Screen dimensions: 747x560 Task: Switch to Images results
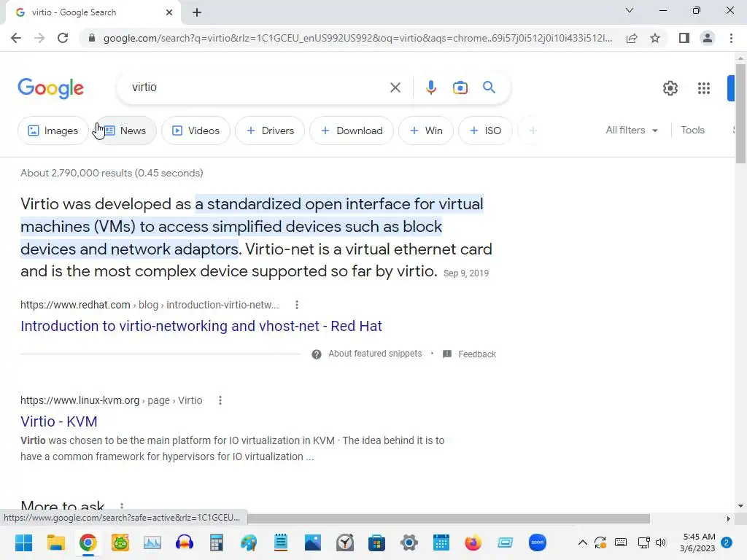coord(53,131)
